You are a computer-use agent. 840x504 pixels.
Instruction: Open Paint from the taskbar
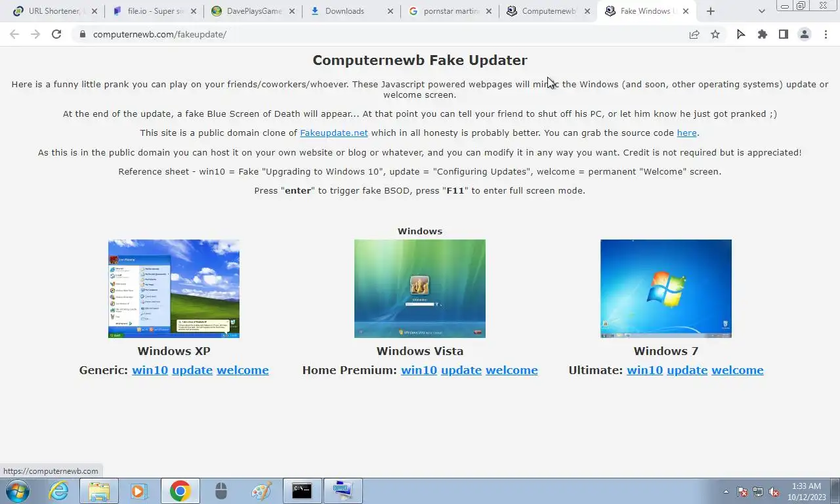[x=261, y=491]
